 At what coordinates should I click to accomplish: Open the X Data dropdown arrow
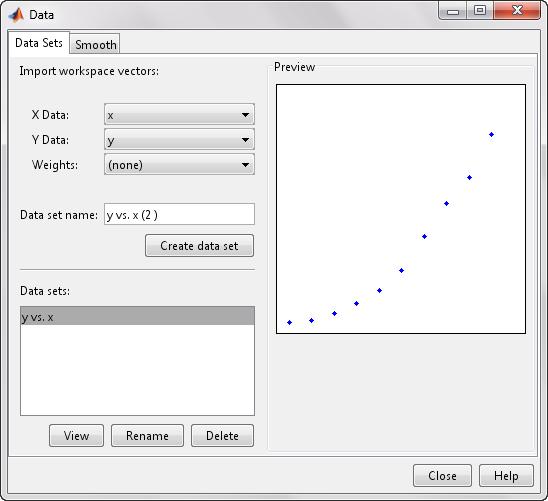click(245, 115)
